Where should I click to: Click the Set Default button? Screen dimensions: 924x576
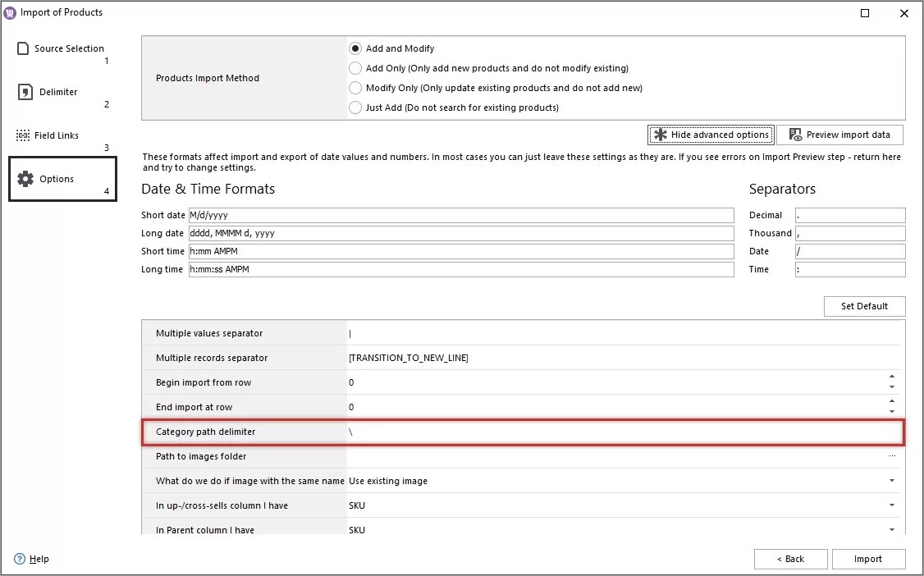click(x=864, y=305)
